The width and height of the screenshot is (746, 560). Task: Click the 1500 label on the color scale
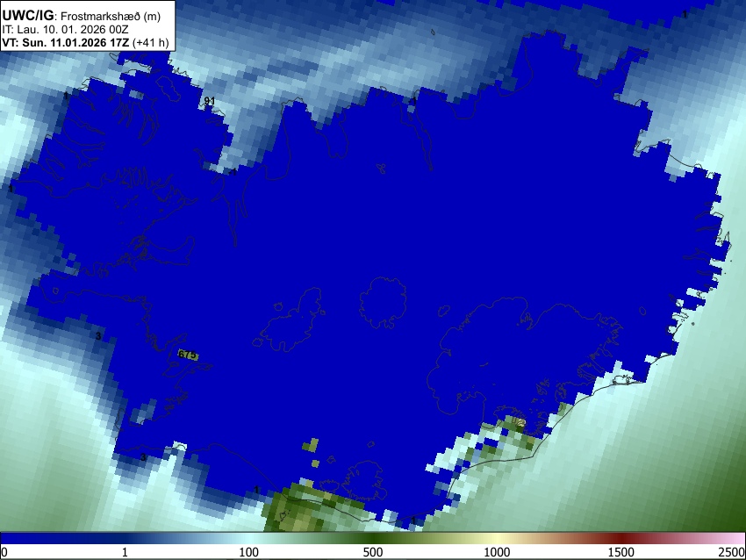click(x=621, y=552)
